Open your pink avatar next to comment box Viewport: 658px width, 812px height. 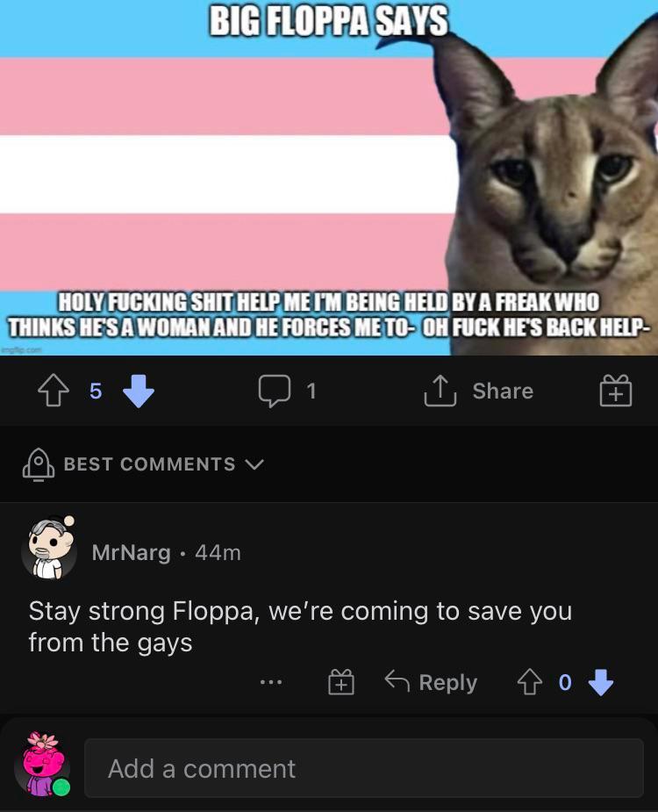coord(43,764)
